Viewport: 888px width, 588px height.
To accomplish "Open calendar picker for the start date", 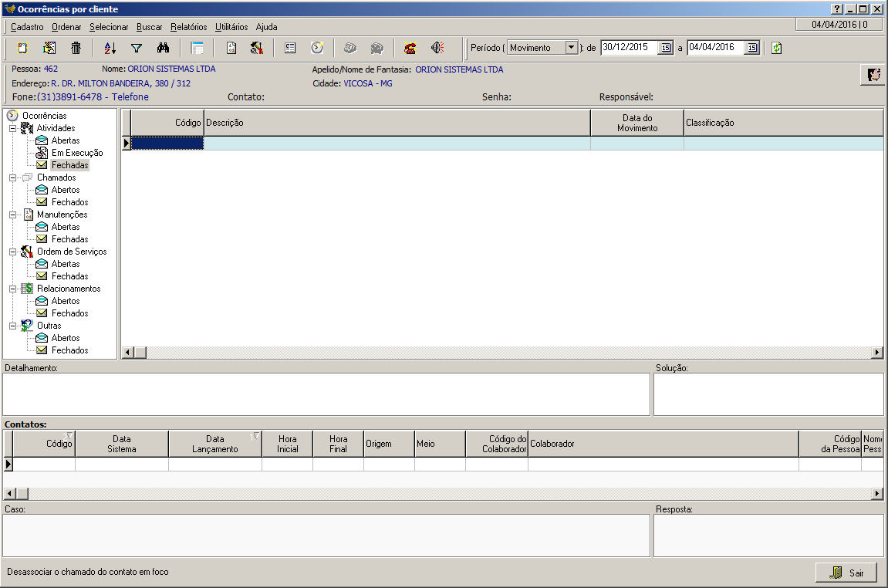I will [x=665, y=48].
